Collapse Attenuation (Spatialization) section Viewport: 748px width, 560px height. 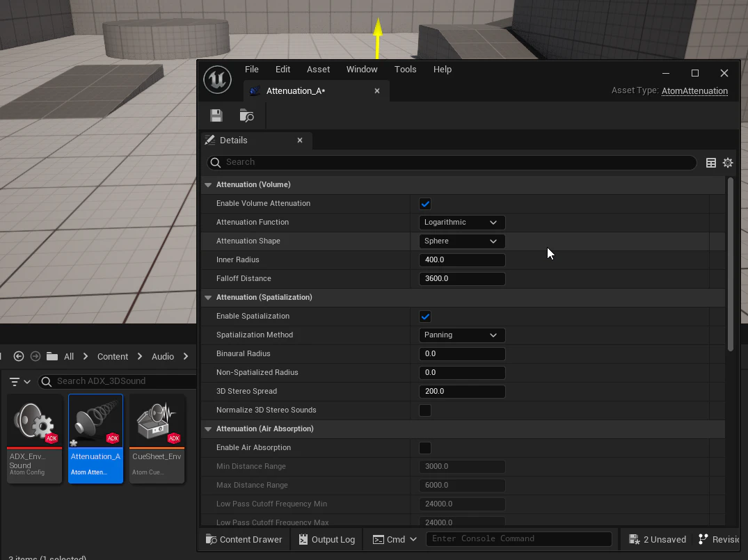click(x=208, y=297)
